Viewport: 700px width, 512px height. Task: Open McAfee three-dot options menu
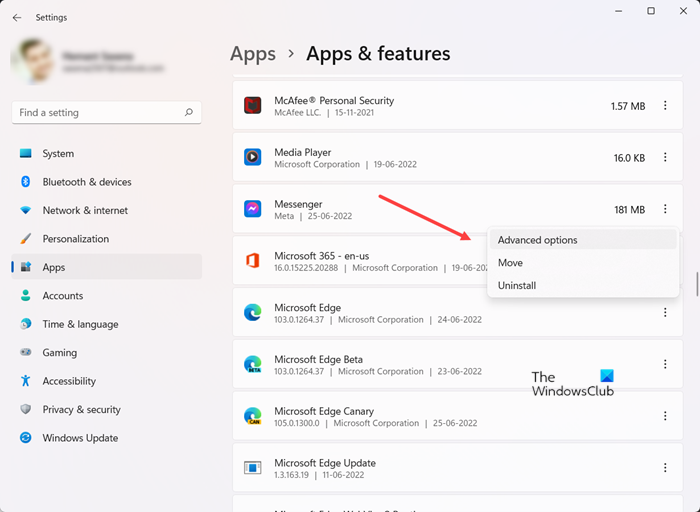(x=665, y=105)
